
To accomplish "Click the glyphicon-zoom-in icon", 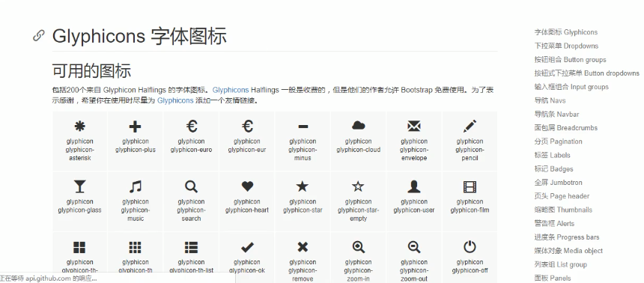I will click(x=359, y=247).
